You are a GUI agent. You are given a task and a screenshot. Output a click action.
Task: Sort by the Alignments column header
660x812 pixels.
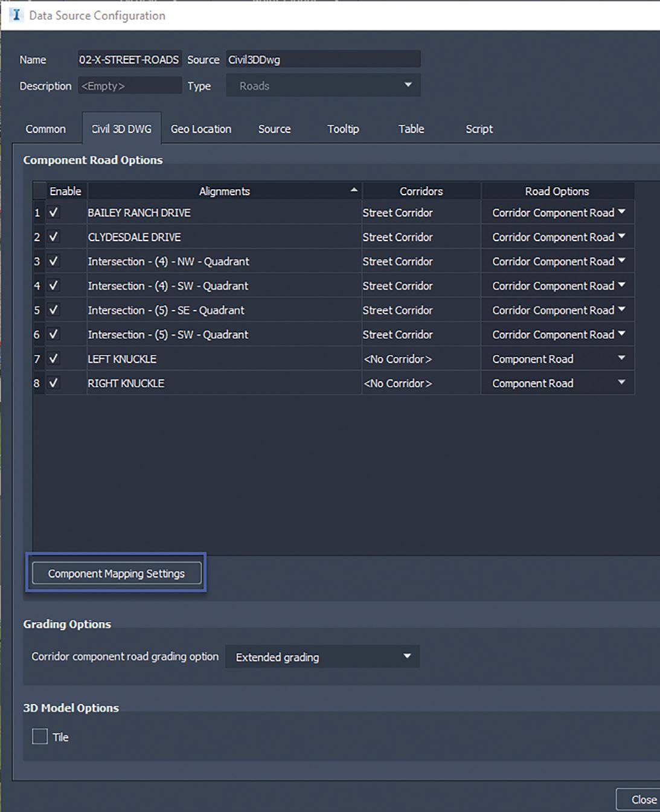[x=225, y=191]
